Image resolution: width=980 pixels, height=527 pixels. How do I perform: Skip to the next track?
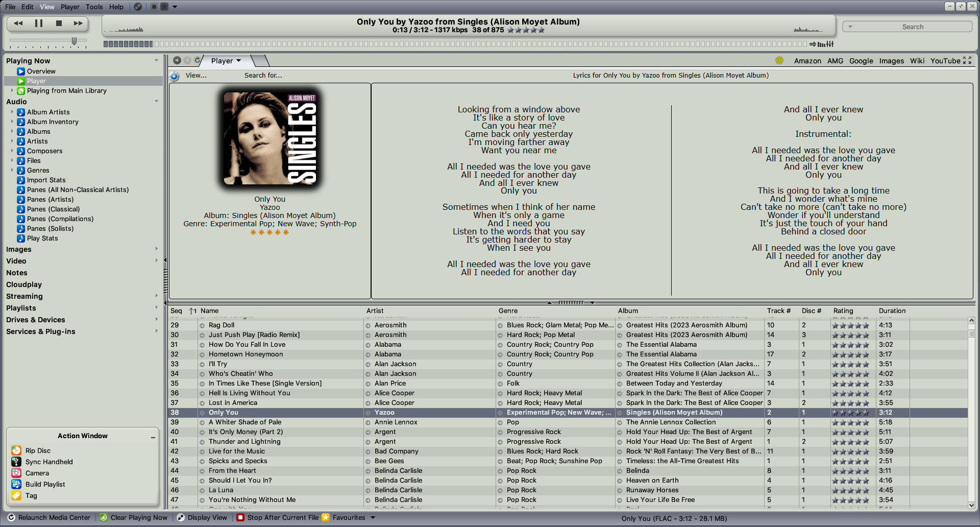(x=78, y=23)
